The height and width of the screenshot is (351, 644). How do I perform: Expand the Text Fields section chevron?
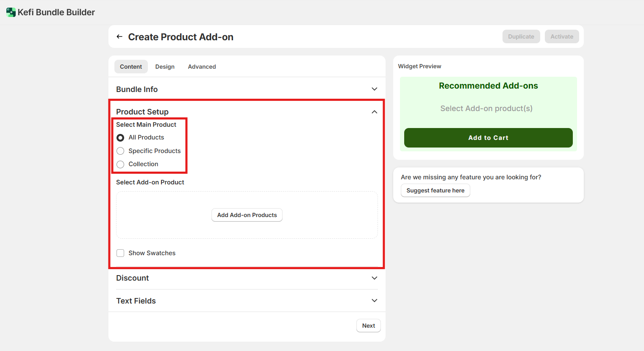[x=374, y=301]
